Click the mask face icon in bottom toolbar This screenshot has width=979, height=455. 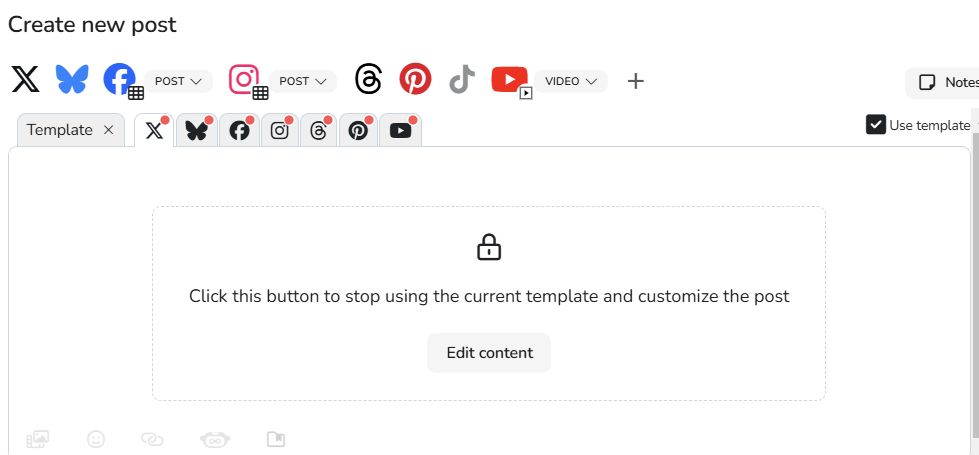tap(215, 439)
